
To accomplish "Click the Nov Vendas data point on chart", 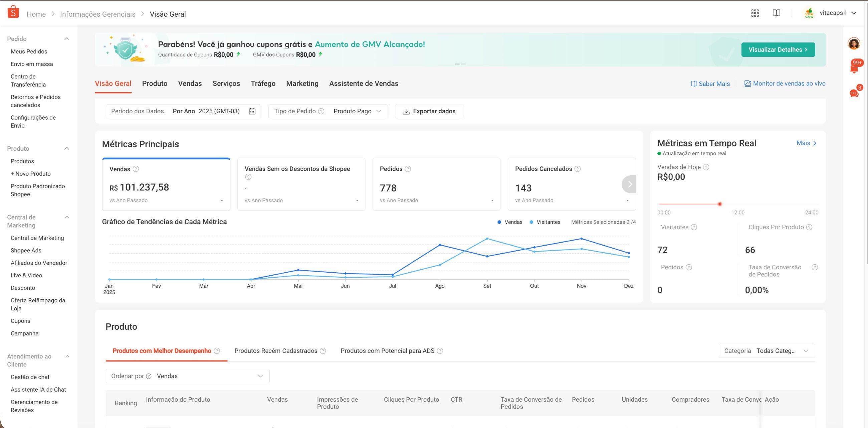I will 582,239.
